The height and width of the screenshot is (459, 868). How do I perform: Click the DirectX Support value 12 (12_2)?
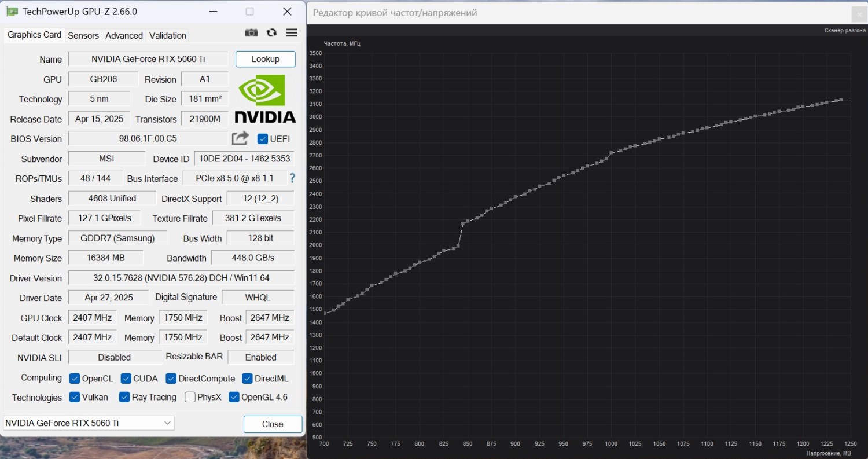(260, 199)
